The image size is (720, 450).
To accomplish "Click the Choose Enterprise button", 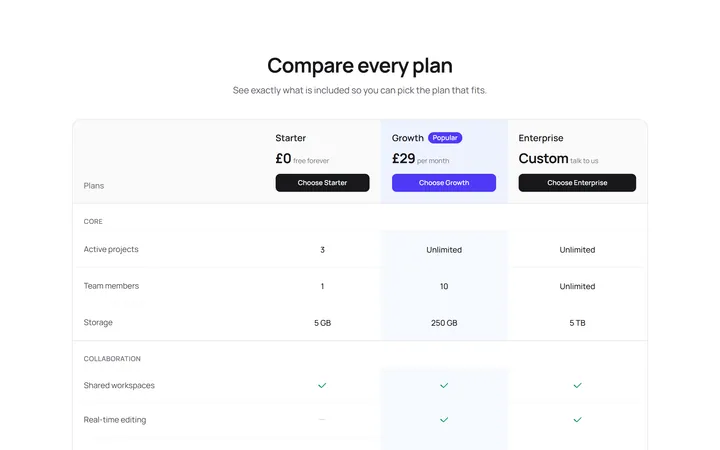I will click(577, 183).
